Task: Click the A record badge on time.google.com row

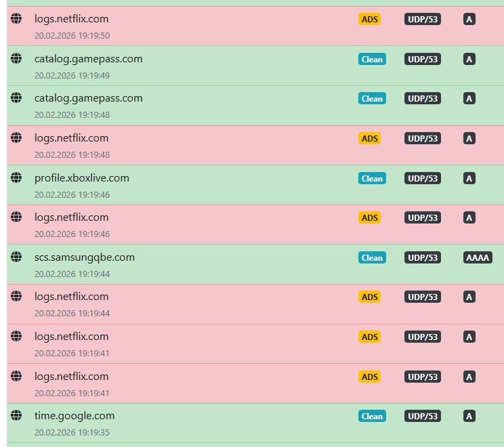Action: 469,417
